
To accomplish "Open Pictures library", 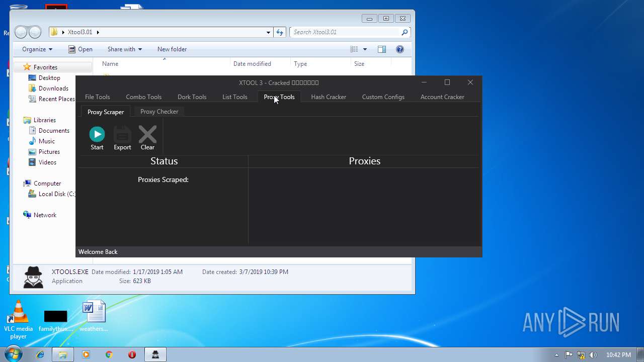I will coord(49,152).
